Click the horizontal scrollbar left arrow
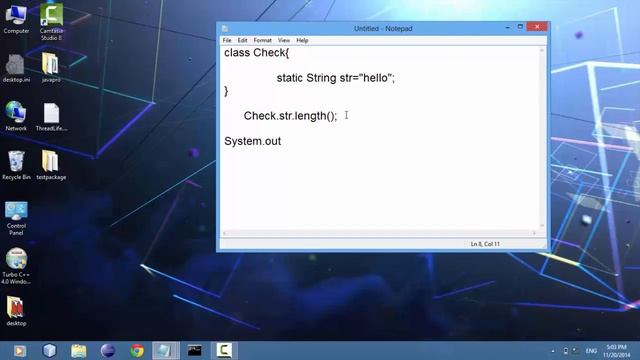Screen dimensions: 640x360 point(224,233)
